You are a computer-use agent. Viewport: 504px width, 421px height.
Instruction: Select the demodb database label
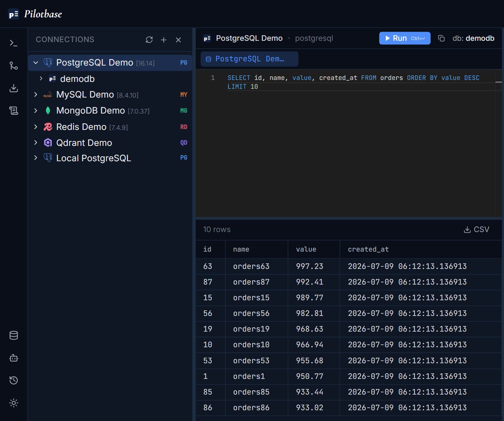(x=77, y=79)
